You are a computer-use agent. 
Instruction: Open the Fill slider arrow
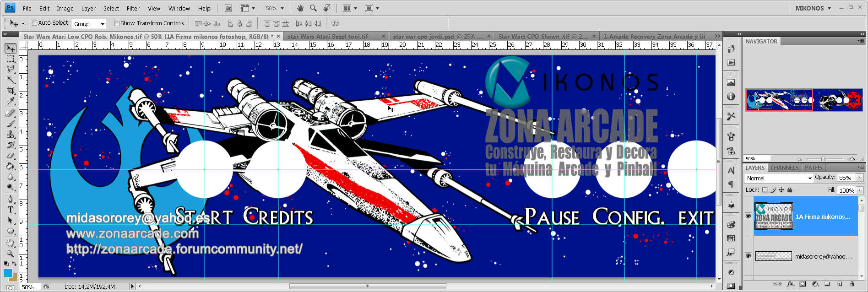(859, 190)
